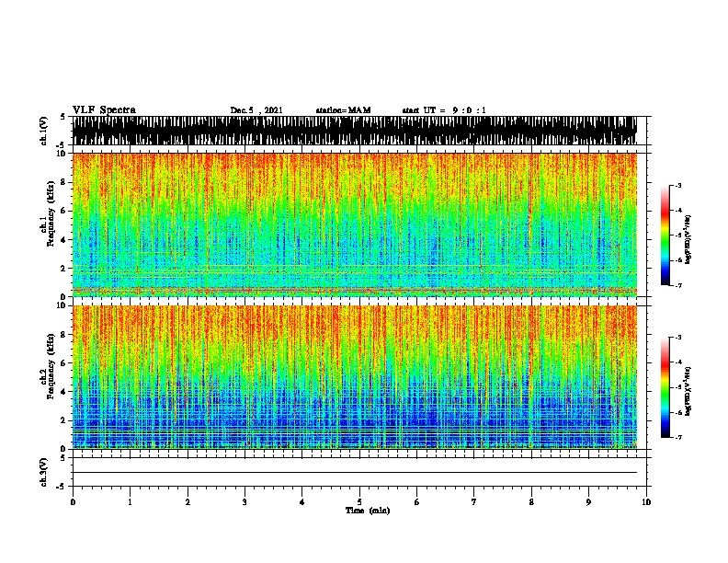The image size is (728, 563).
Task: Click the time axis tick label "1"
Action: 130,502
